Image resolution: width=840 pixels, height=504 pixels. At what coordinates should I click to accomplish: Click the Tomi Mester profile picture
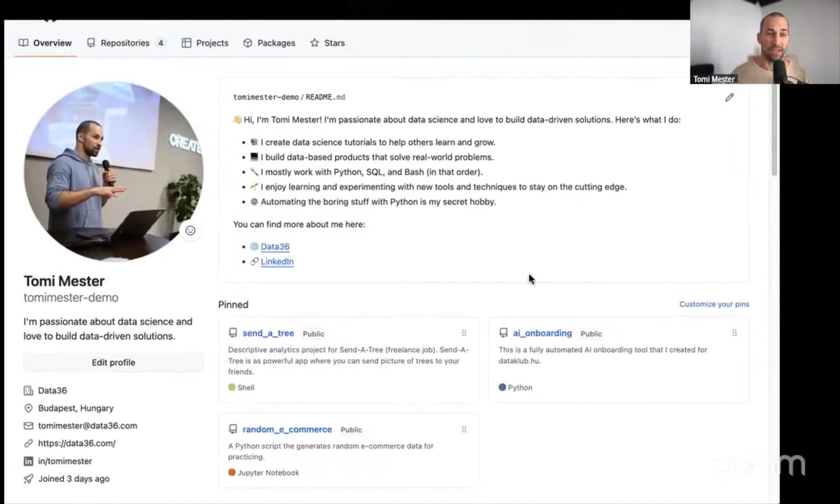[113, 171]
